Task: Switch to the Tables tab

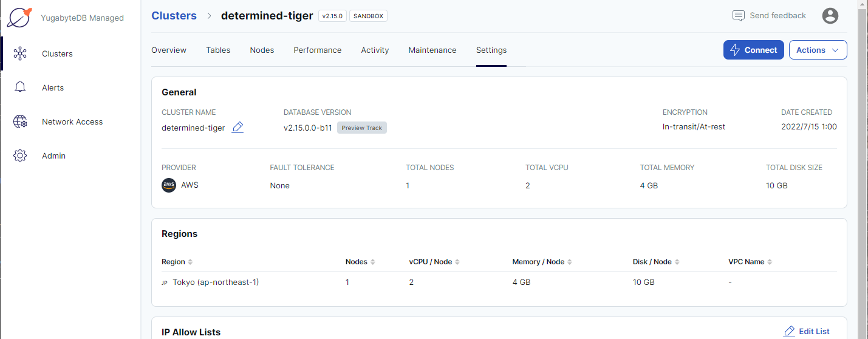Action: point(218,50)
